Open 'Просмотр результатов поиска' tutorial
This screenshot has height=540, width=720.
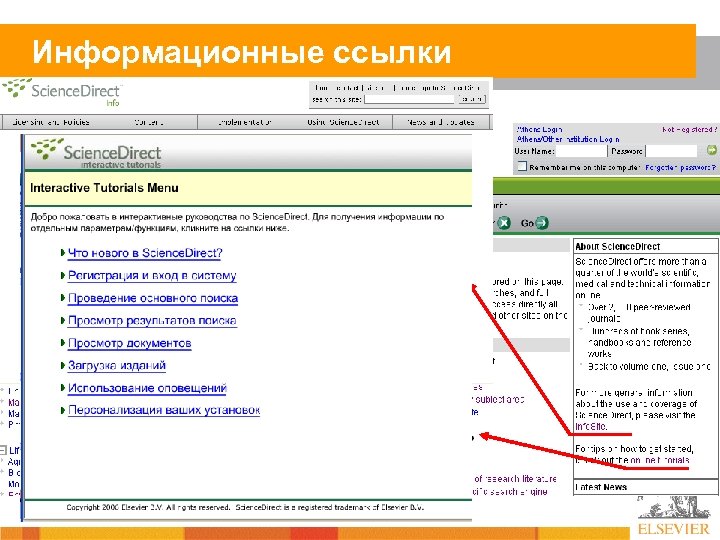pos(152,321)
